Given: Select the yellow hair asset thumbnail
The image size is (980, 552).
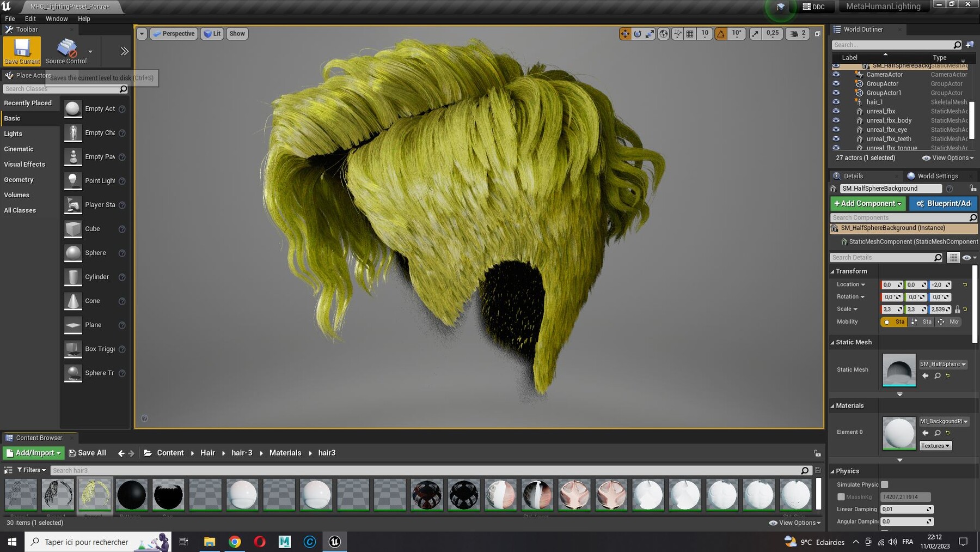Looking at the screenshot, I should click(95, 494).
